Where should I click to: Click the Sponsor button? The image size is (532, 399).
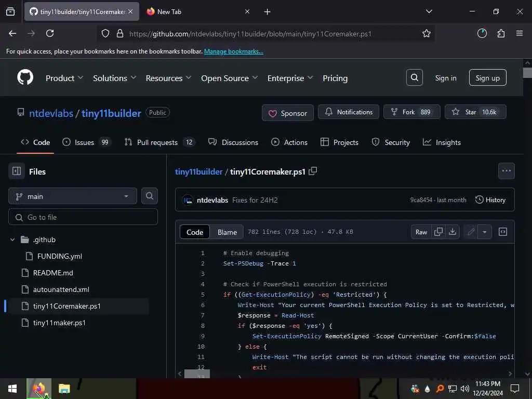[x=288, y=113]
